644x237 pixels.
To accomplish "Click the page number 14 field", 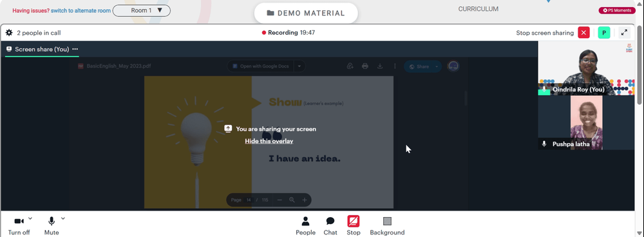I will point(249,200).
